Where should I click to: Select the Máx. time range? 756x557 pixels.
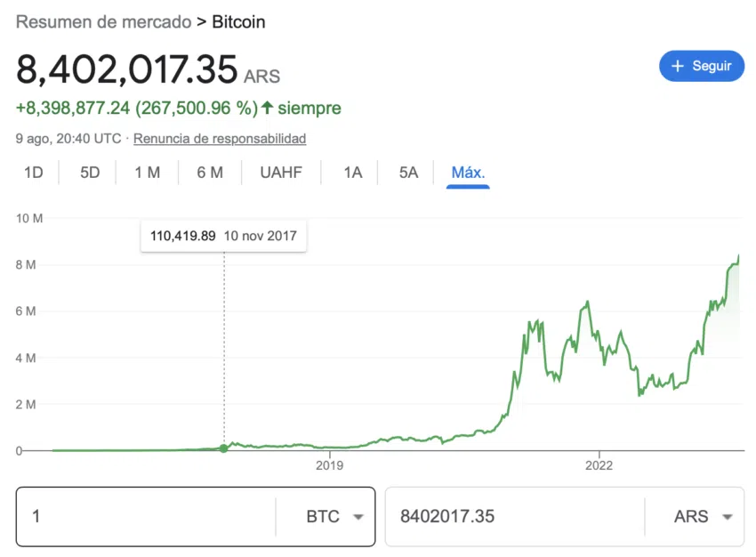(467, 173)
